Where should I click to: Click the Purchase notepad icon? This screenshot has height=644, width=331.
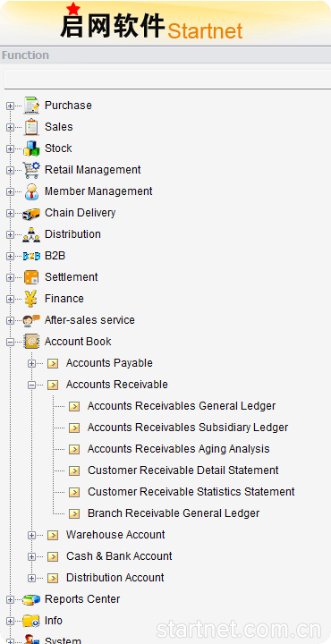pos(31,106)
